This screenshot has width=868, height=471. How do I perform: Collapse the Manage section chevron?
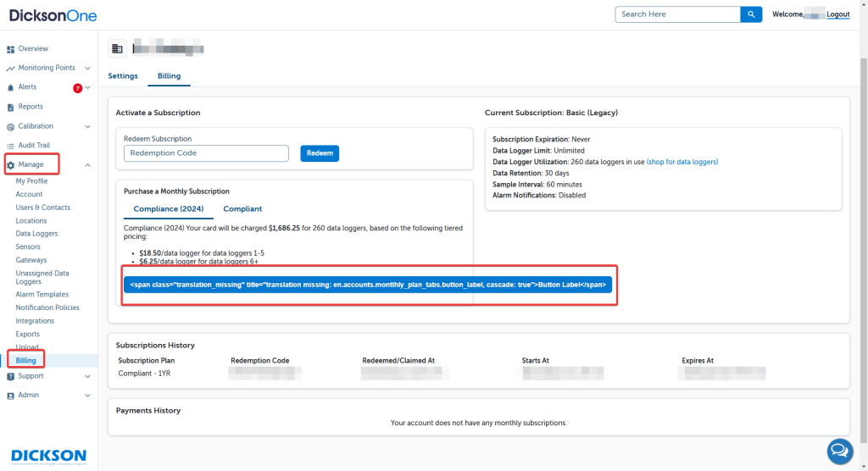pos(87,165)
